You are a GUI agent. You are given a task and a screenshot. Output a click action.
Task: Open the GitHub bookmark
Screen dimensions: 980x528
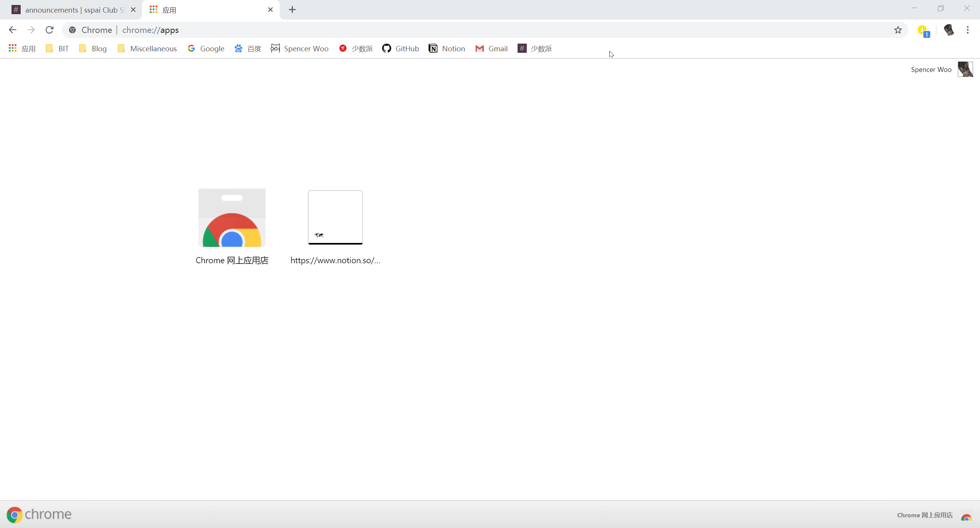pos(400,49)
